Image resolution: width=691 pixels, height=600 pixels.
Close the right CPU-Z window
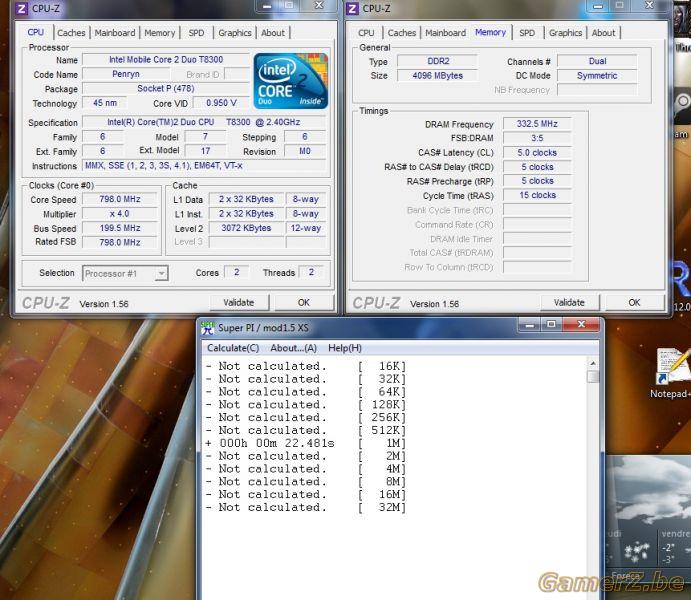coord(649,6)
